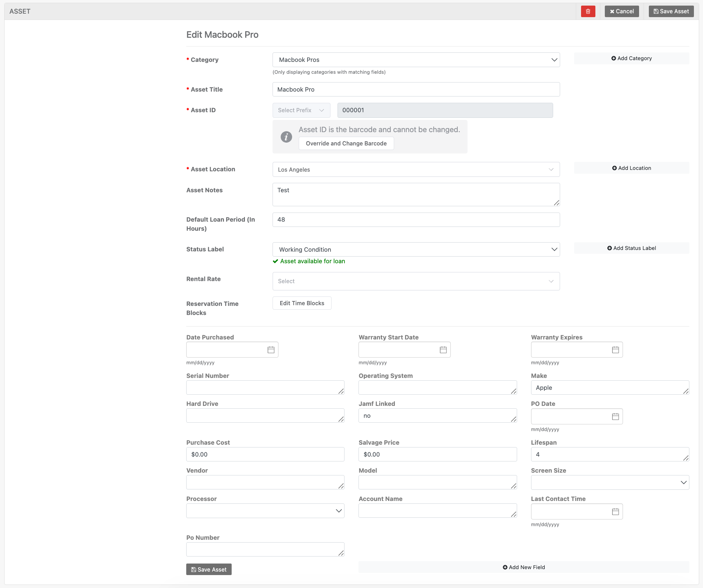Click the Serial Number field
This screenshot has width=703, height=588.
265,388
